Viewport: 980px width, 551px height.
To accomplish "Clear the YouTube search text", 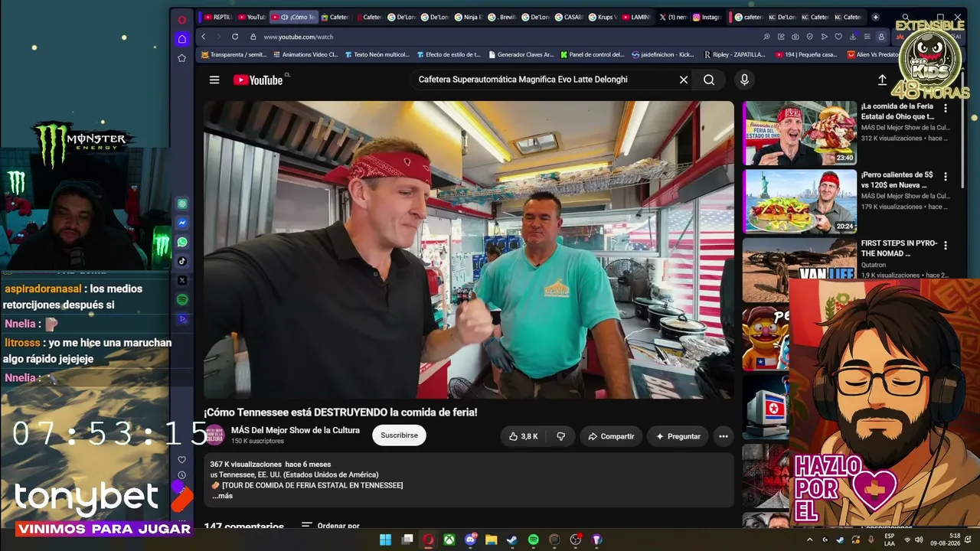I will [684, 80].
